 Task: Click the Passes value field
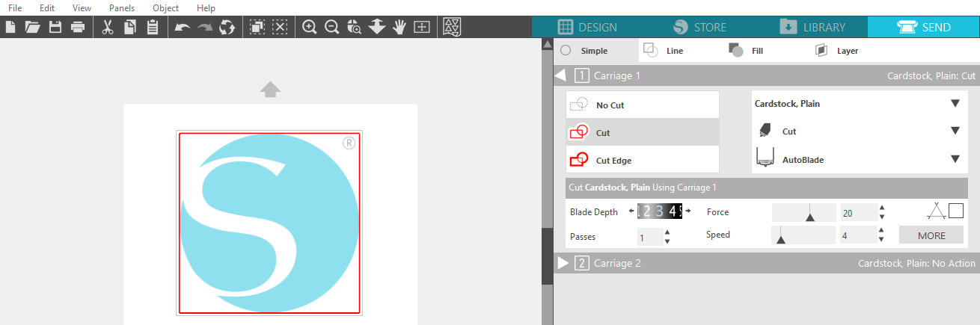[649, 237]
